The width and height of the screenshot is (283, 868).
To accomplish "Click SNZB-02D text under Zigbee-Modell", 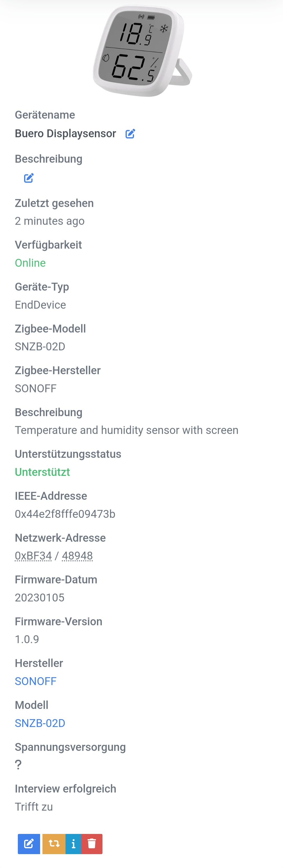I will pyautogui.click(x=40, y=346).
